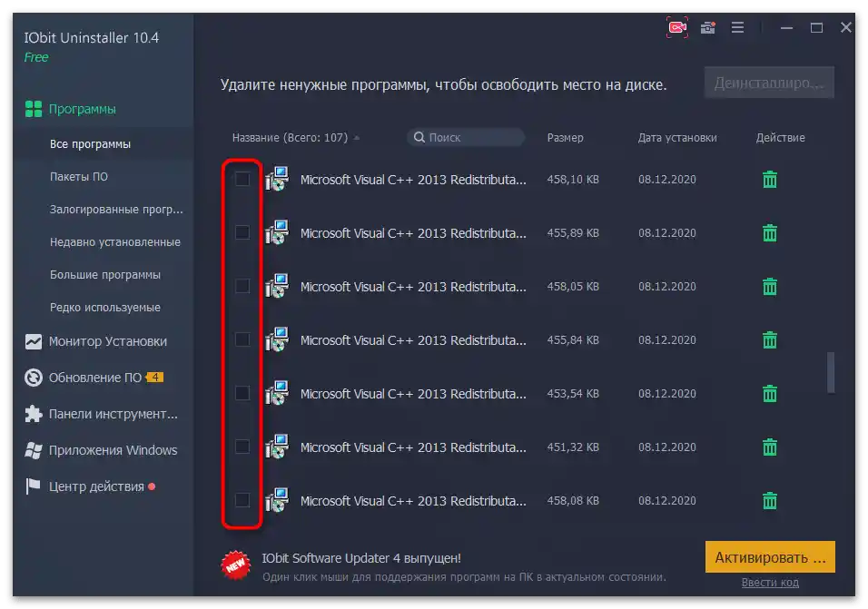Click trash icon for 455,84 KB entry
868x609 pixels.
coord(769,339)
